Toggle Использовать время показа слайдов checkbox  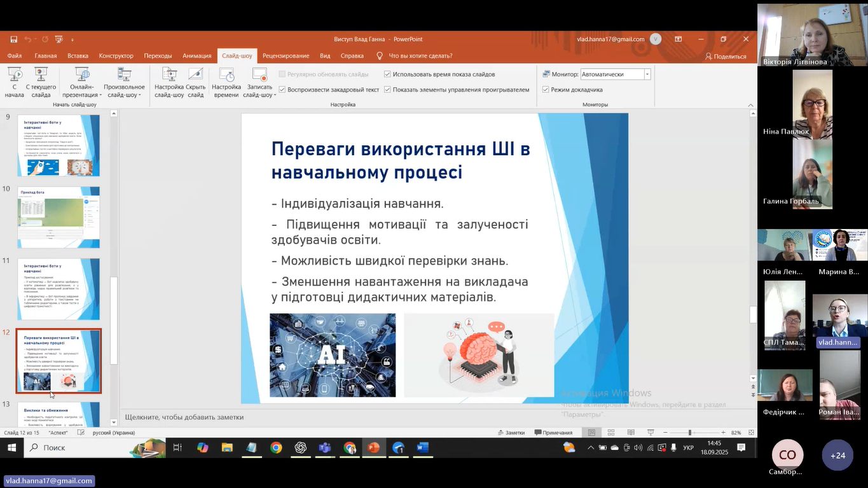(388, 74)
